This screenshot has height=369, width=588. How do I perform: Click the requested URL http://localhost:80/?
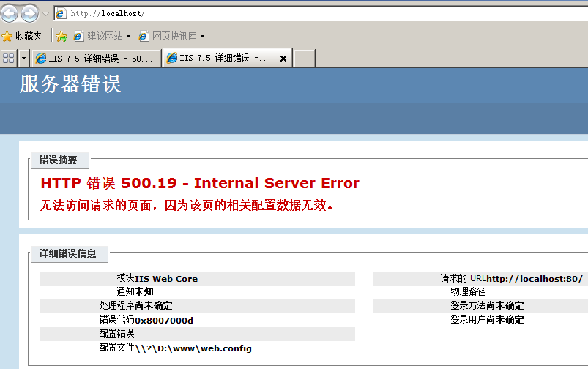coord(535,279)
